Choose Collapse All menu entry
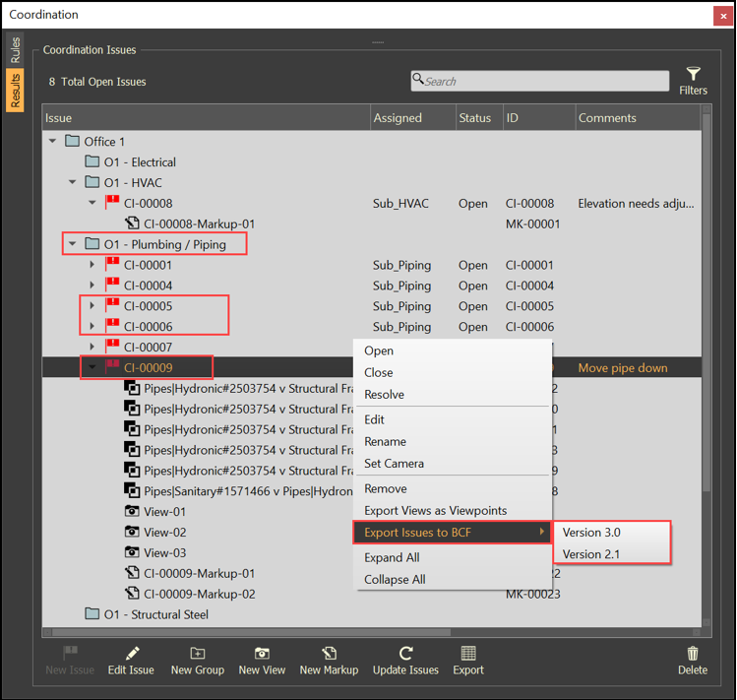 click(453, 580)
